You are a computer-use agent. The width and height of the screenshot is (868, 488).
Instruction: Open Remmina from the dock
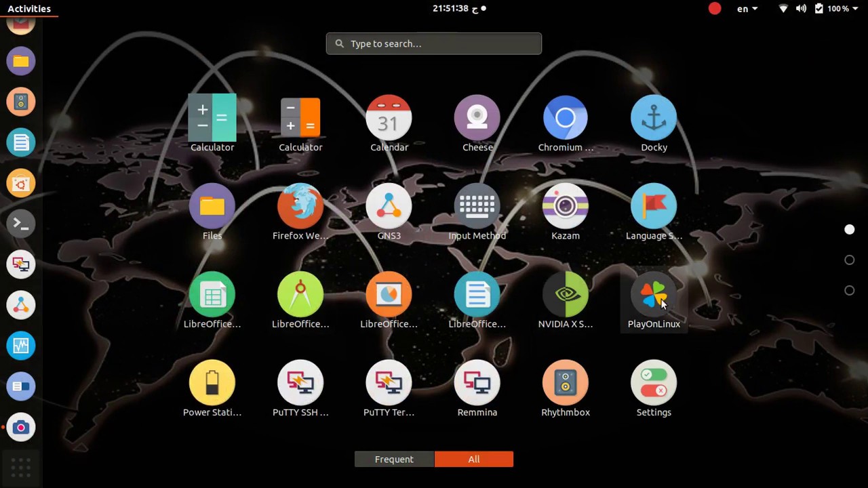click(x=21, y=265)
